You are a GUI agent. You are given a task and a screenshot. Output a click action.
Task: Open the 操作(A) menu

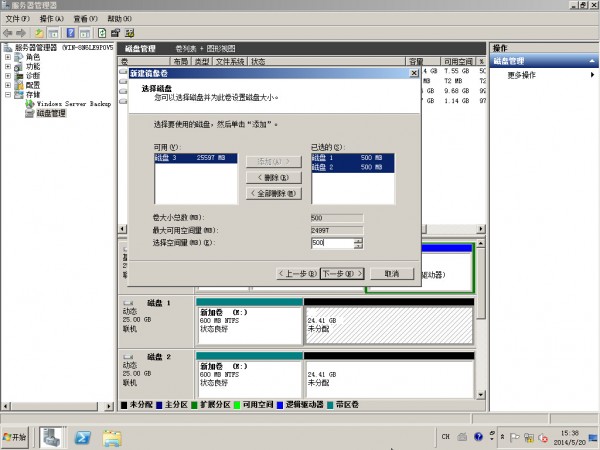[x=52, y=18]
